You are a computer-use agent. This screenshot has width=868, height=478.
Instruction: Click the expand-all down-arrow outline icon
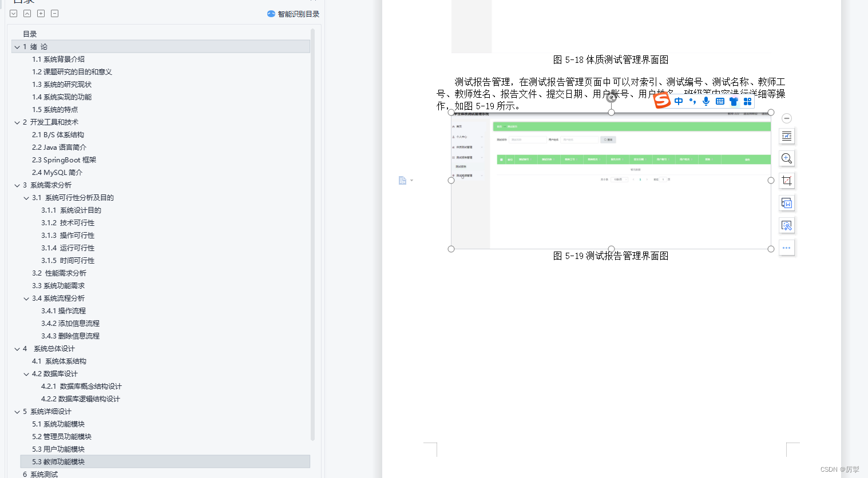pyautogui.click(x=14, y=13)
